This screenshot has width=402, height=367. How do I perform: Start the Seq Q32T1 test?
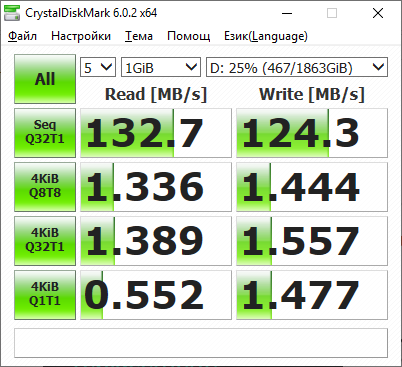click(45, 133)
